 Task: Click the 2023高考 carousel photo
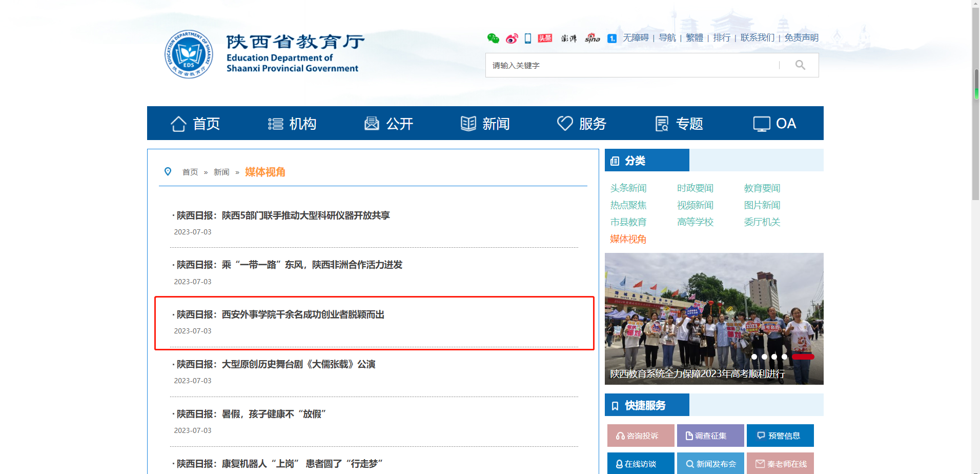coord(714,319)
